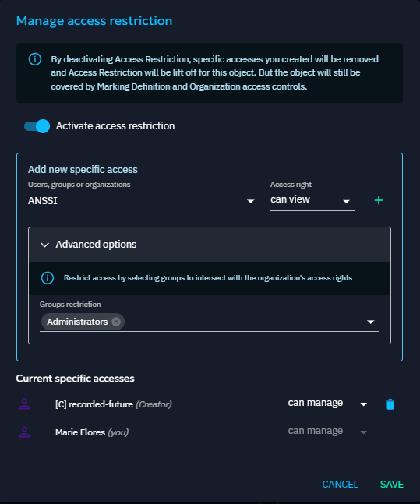This screenshot has width=420, height=504.
Task: Toggle Activate access restriction switch
Action: point(37,126)
